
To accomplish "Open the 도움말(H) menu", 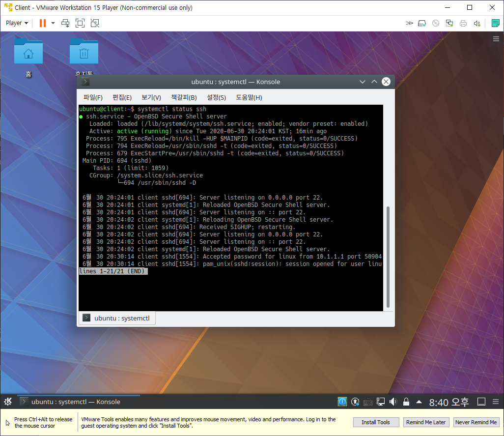I will click(249, 97).
